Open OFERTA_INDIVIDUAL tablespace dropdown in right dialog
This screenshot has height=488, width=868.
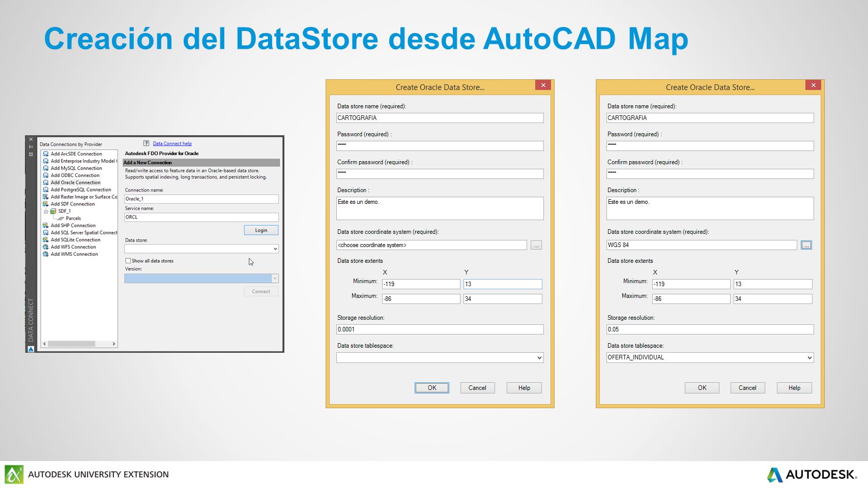coord(809,357)
